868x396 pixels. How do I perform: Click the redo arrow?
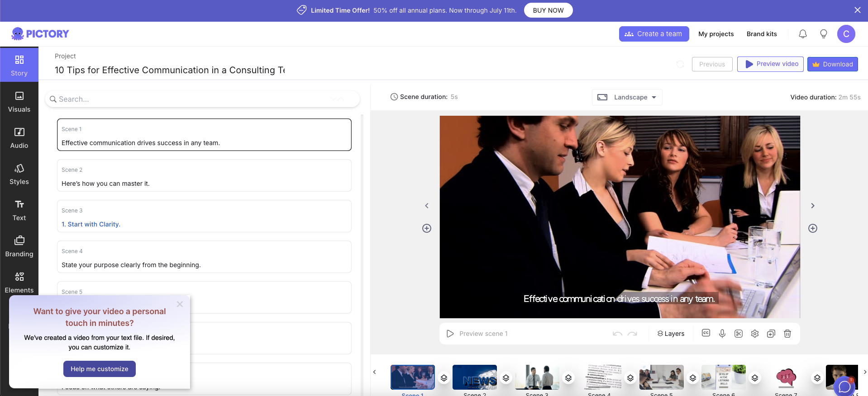click(633, 334)
